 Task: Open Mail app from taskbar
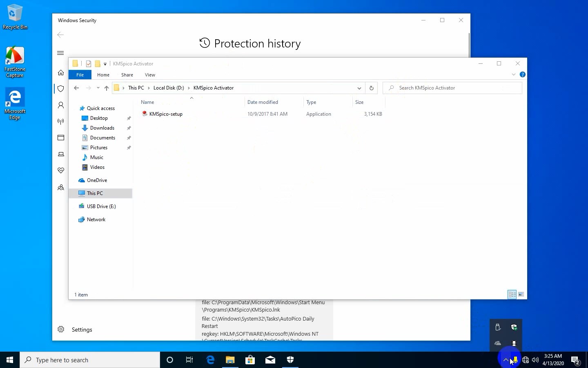(x=270, y=360)
